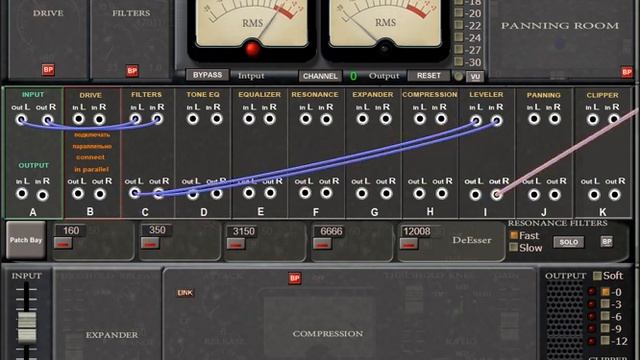This screenshot has width=640, height=360.
Task: Click the RESET button
Action: (429, 76)
